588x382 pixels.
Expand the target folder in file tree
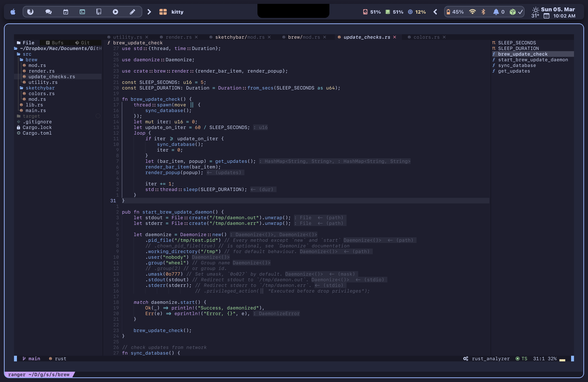[31, 116]
